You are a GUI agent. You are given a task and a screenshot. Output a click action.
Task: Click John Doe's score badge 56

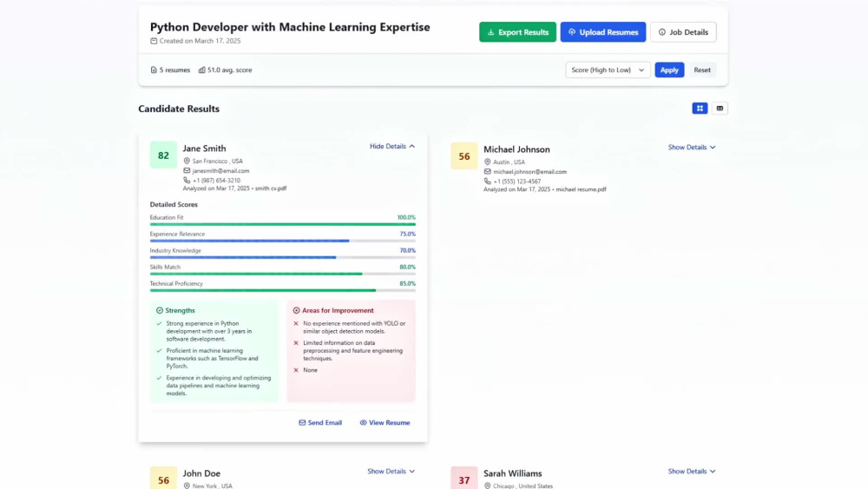click(x=163, y=479)
